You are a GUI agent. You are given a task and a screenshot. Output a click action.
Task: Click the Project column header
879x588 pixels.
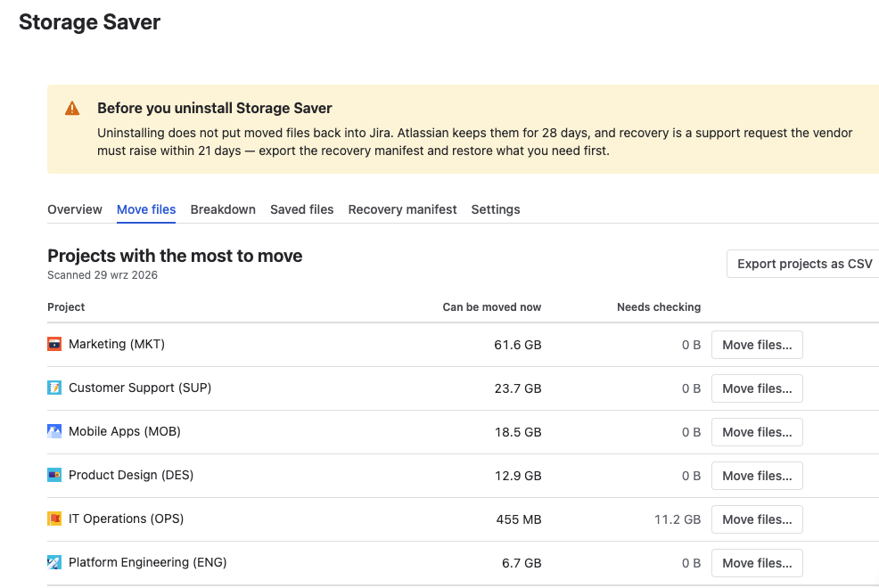66,306
